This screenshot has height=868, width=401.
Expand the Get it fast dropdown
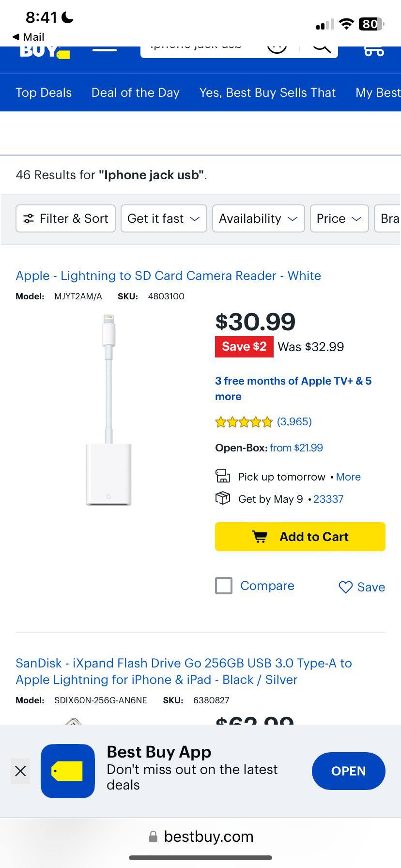(164, 218)
